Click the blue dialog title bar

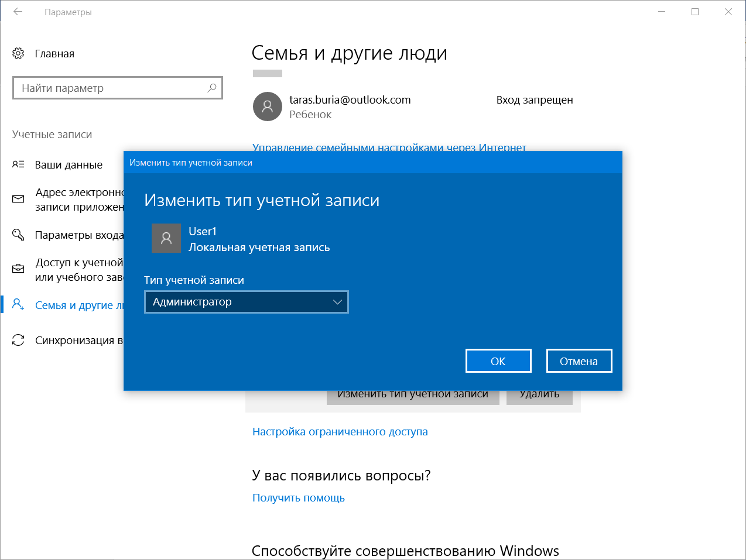click(373, 162)
